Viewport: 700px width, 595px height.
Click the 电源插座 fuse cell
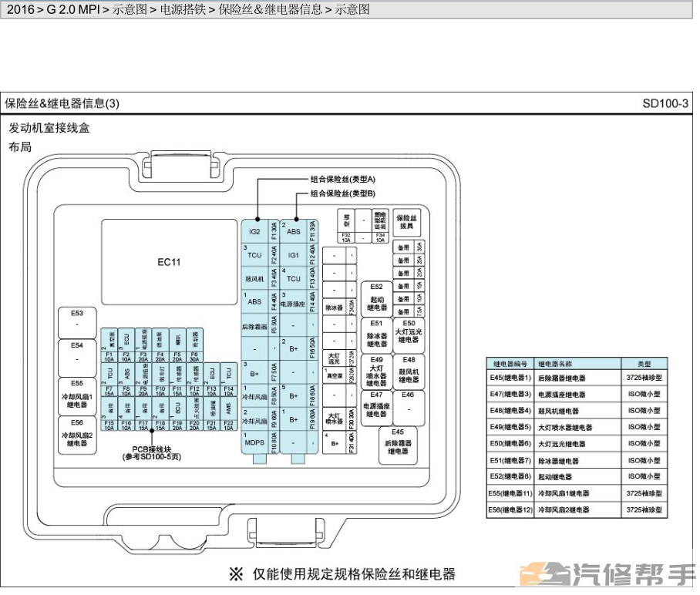(293, 303)
